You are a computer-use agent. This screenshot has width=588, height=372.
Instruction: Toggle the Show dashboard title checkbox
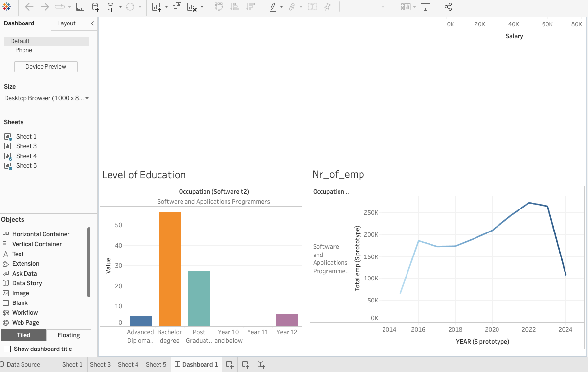(x=7, y=349)
